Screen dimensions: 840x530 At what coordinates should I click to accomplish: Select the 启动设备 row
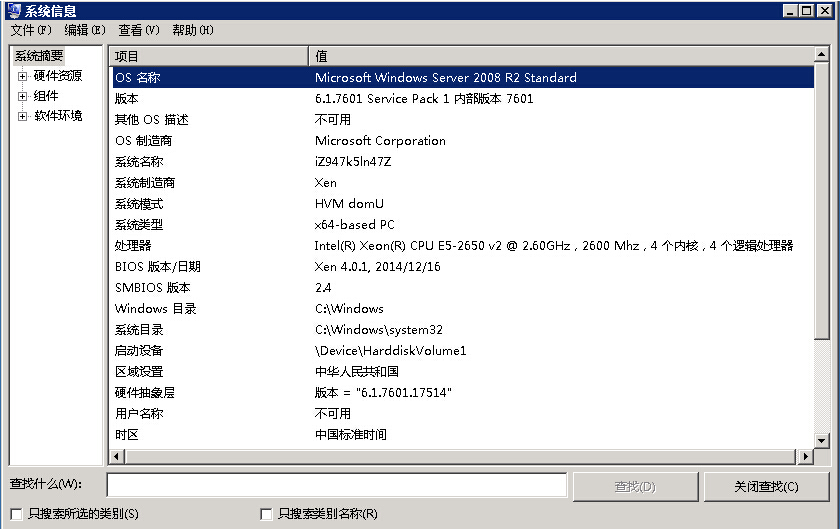tap(463, 350)
